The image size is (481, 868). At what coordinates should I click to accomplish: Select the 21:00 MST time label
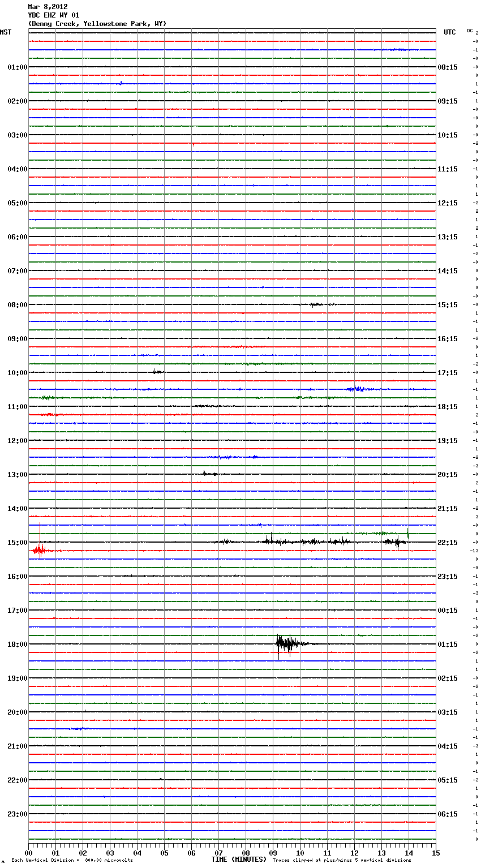(x=17, y=746)
